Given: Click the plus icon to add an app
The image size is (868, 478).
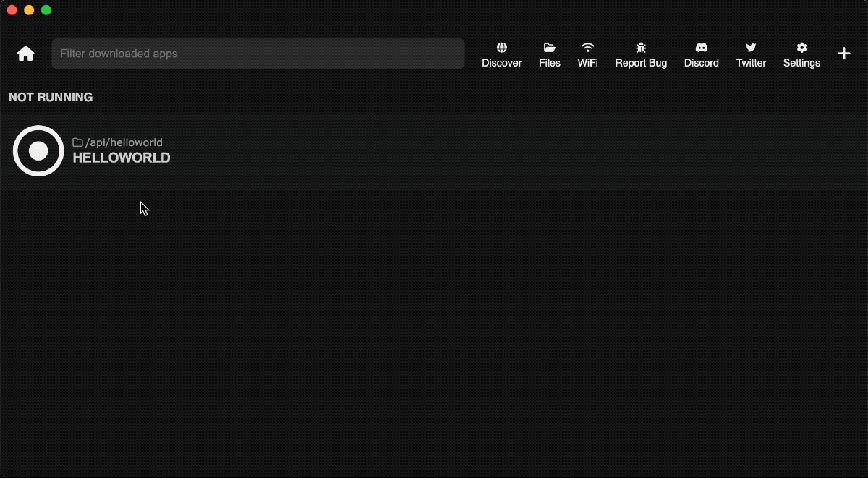Looking at the screenshot, I should (844, 53).
